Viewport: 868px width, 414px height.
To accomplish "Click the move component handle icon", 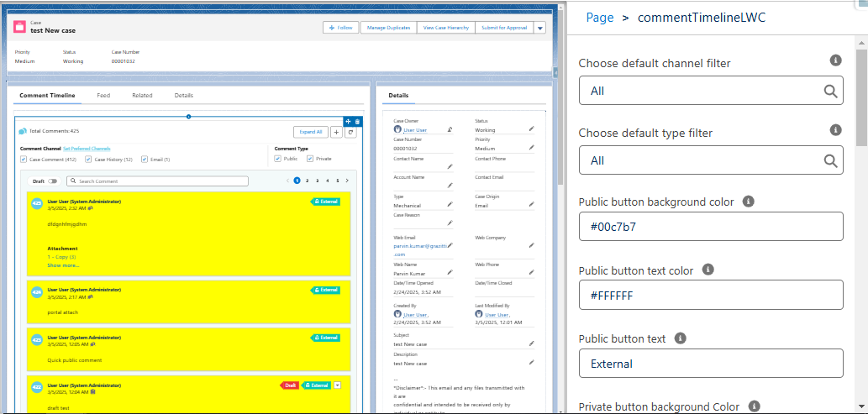I will (x=348, y=122).
